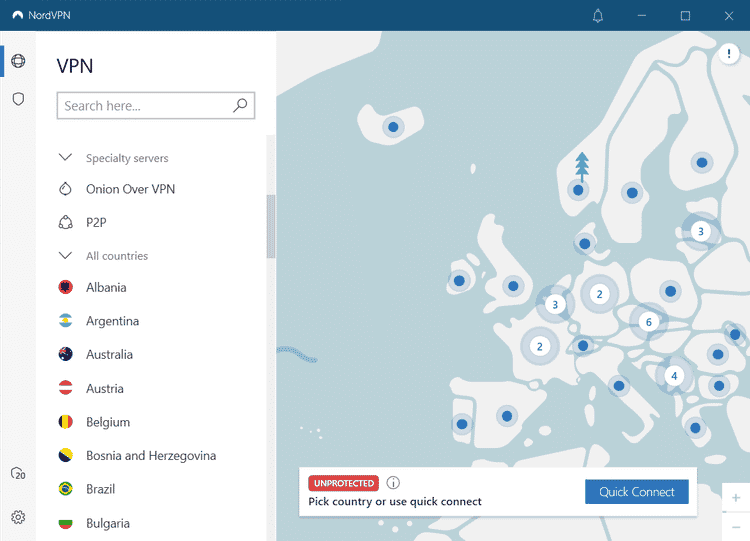This screenshot has height=541, width=750.
Task: Choose Belgium from the country list
Action: click(108, 422)
